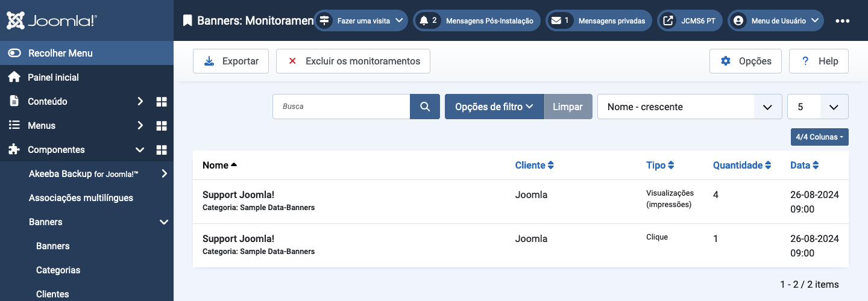Viewport: 868px width, 301px height.
Task: Expand Conteúdo submenu chevron
Action: [140, 101]
